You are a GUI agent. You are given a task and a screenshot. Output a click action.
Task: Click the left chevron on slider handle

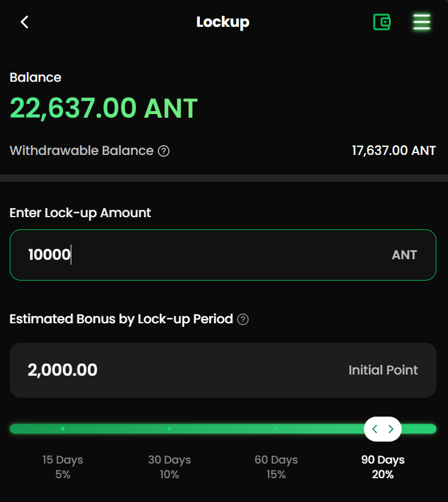375,429
